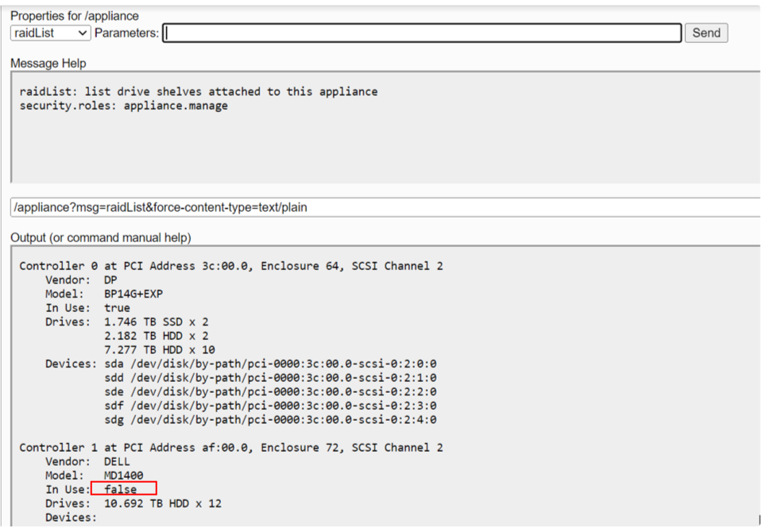
Task: Expand the message selector next to Parameters
Action: [x=84, y=33]
